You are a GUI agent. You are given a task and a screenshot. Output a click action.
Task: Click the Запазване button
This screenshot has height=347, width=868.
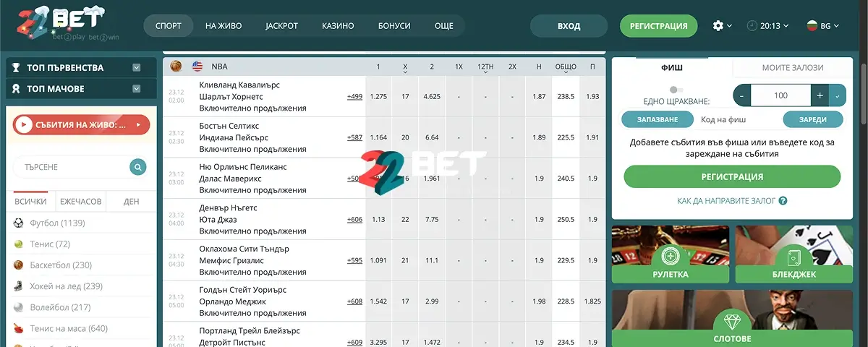pos(658,119)
